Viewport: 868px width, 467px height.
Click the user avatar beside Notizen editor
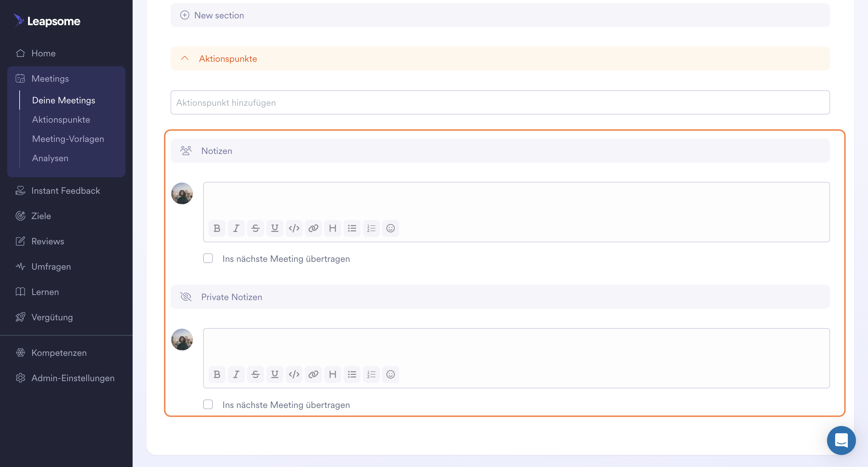pos(182,193)
